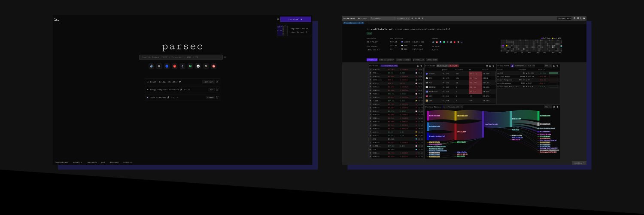Copy the Pudgy Penguins address with the copy icon
644x215 pixels.
[181, 89]
